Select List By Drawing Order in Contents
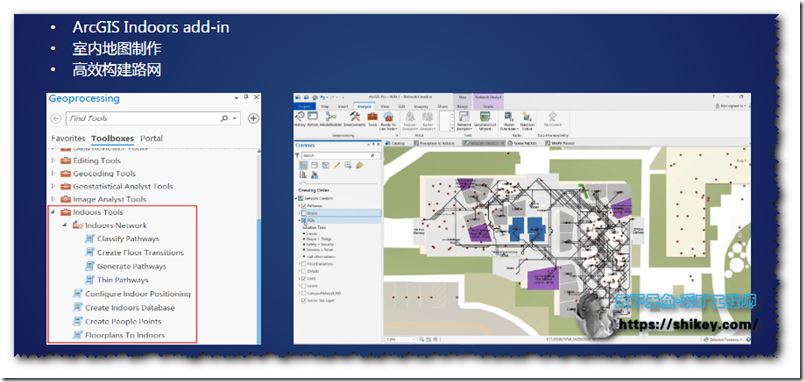 304,165
